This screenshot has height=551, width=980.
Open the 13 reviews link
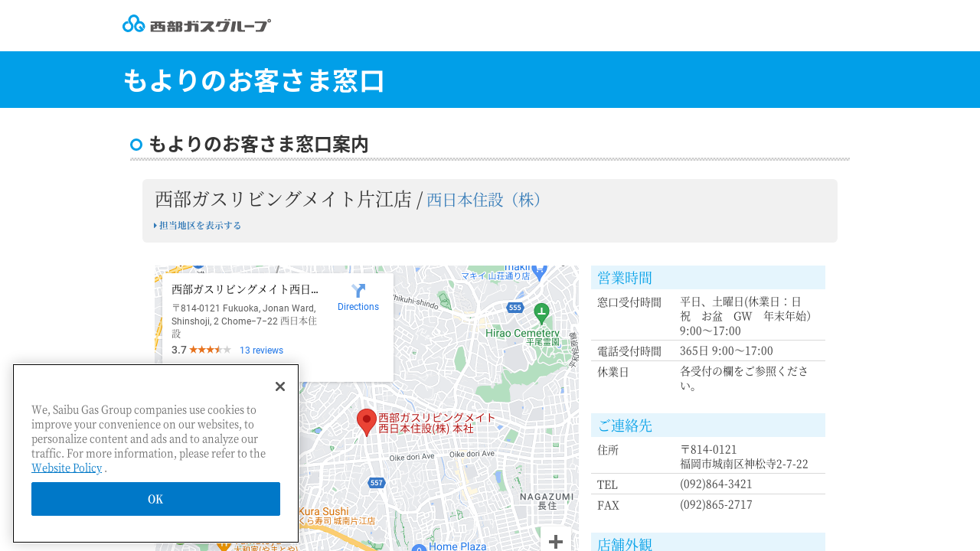[x=261, y=350]
